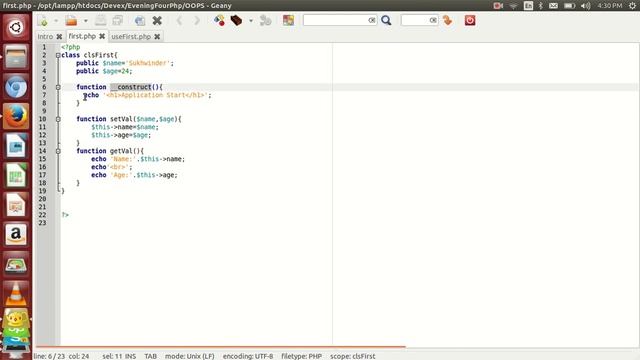
Task: Navigate back a location with the left arrow
Action: [x=180, y=20]
